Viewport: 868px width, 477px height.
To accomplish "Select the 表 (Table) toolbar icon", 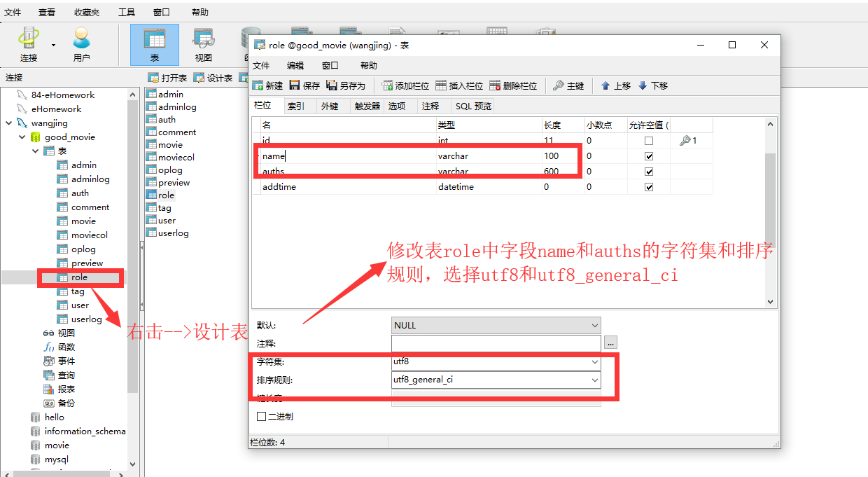I will pyautogui.click(x=154, y=45).
